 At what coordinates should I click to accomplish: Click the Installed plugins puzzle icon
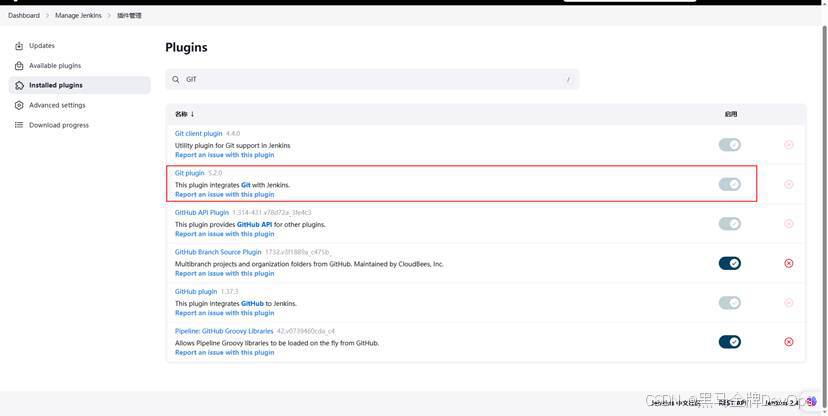click(x=19, y=86)
